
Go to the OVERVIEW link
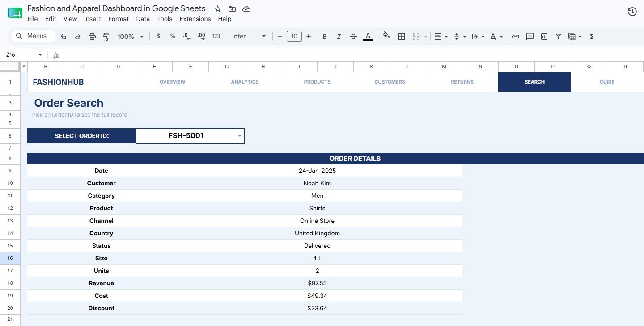[172, 82]
